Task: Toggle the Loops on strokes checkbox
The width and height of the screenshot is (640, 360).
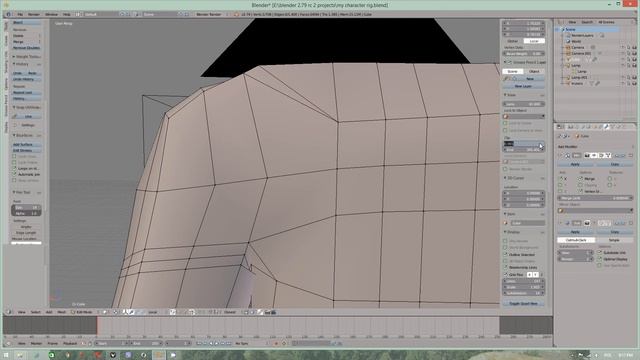Action: tap(15, 168)
